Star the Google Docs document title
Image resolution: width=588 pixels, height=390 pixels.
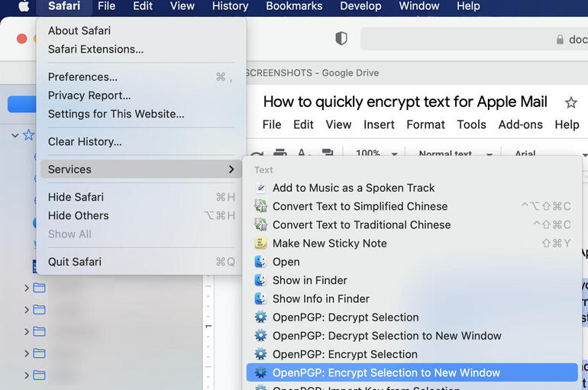click(570, 102)
